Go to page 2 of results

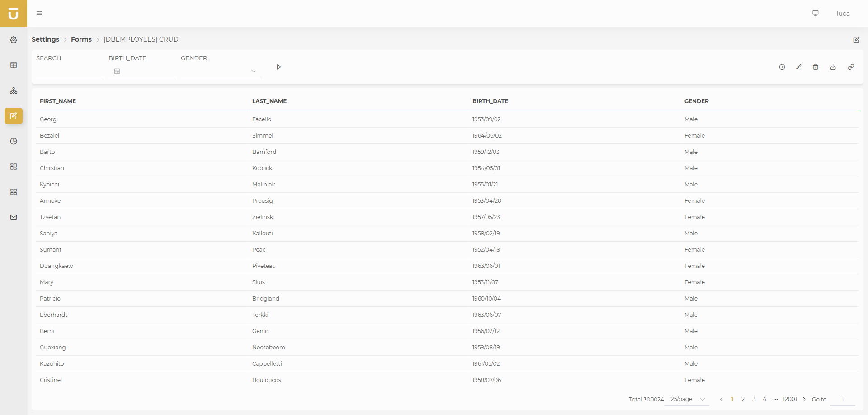(x=743, y=399)
